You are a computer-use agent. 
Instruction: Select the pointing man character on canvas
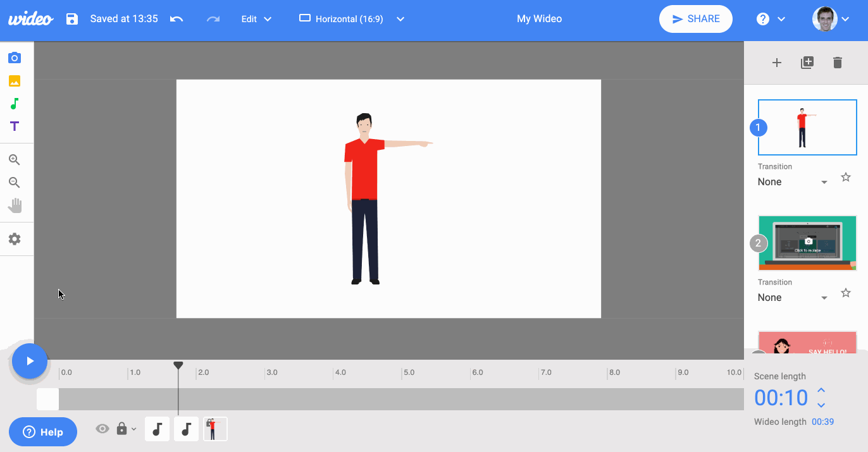366,199
